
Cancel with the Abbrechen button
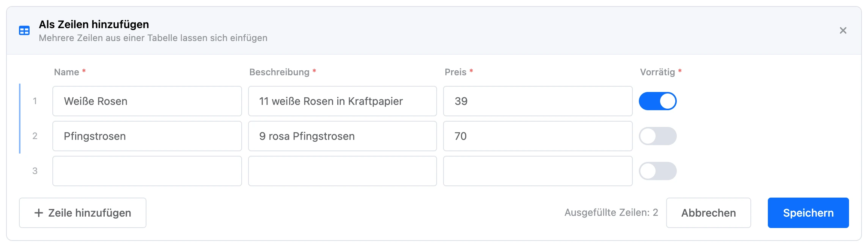click(x=708, y=213)
